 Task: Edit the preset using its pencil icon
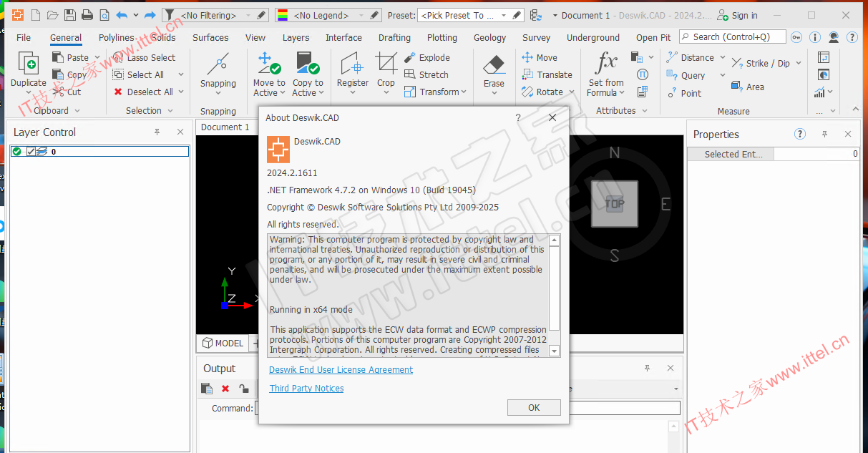click(518, 15)
